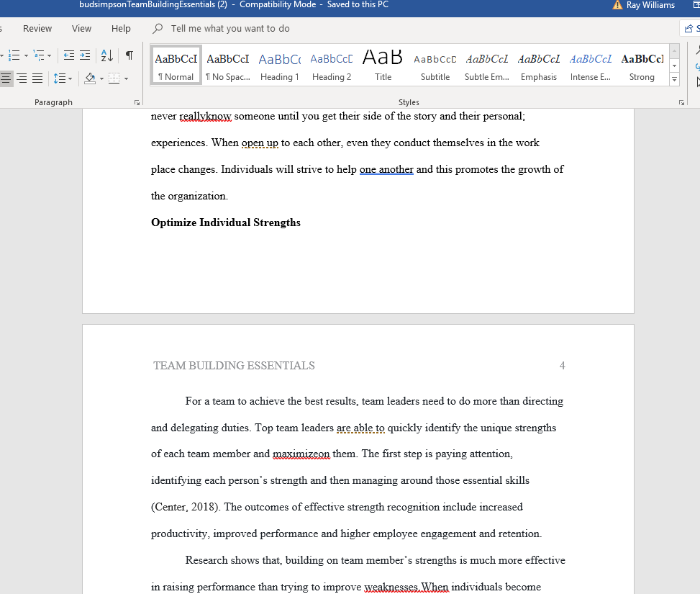The height and width of the screenshot is (594, 700).
Task: Open the Help tab
Action: coord(121,29)
